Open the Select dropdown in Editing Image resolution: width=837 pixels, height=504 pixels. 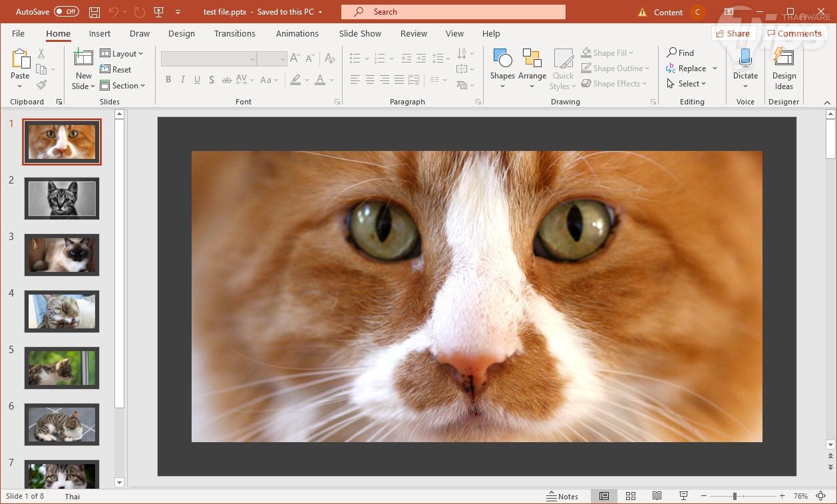[687, 84]
